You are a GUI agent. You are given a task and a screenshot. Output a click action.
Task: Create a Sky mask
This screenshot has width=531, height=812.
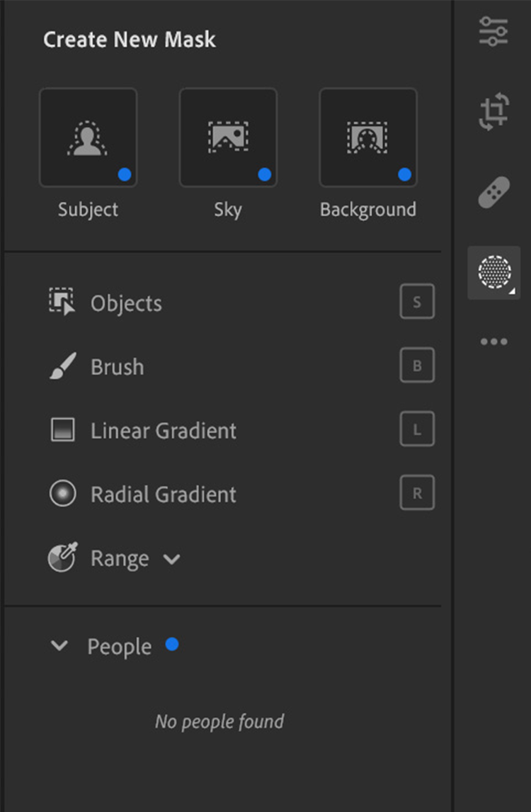click(228, 137)
